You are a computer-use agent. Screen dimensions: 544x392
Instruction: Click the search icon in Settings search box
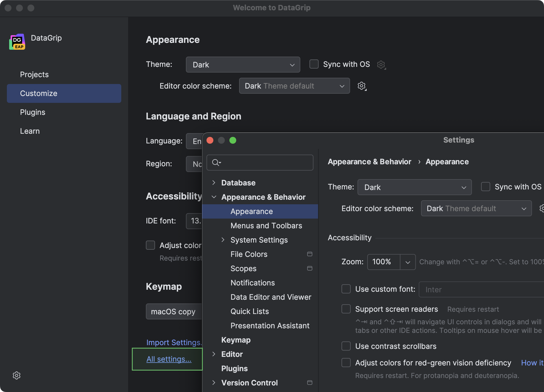[x=216, y=163]
